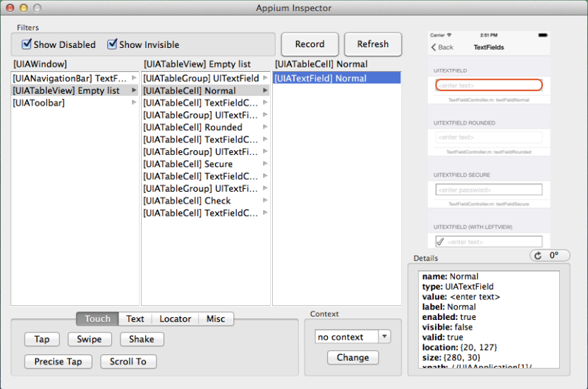Expand arrow next to UIAToolbar row

pos(134,102)
